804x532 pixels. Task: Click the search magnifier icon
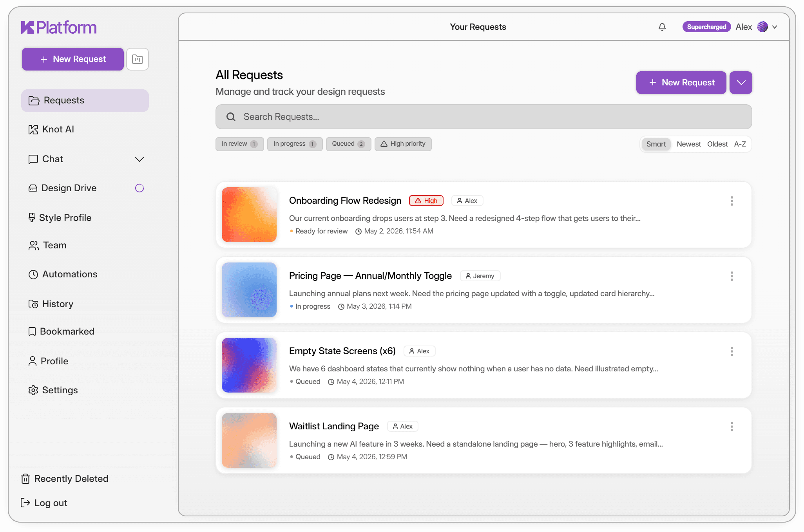coord(231,117)
